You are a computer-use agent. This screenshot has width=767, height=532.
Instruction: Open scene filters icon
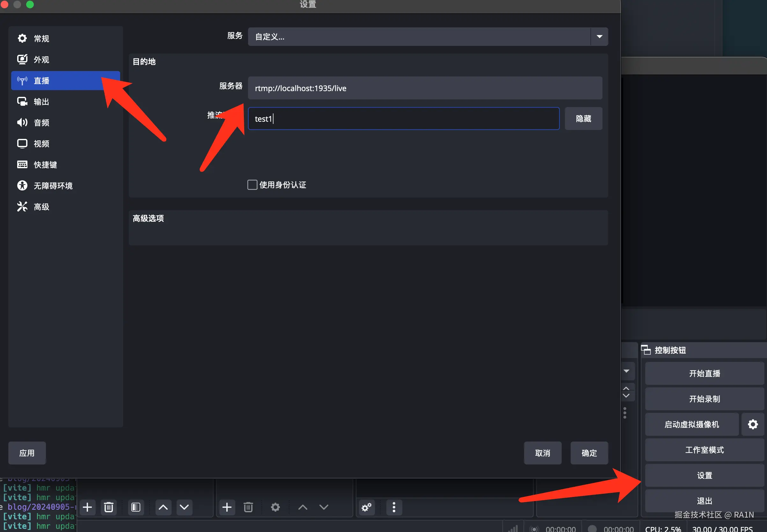[136, 507]
